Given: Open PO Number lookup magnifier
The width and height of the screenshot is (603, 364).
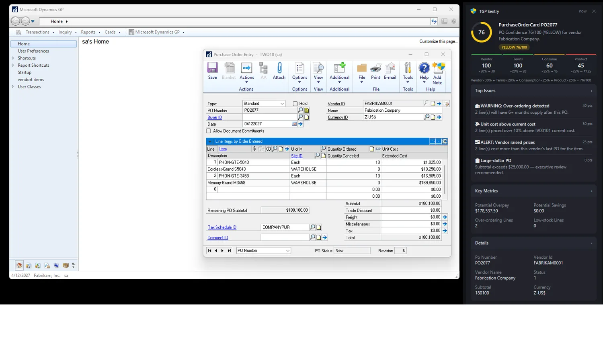Looking at the screenshot, I should 300,110.
